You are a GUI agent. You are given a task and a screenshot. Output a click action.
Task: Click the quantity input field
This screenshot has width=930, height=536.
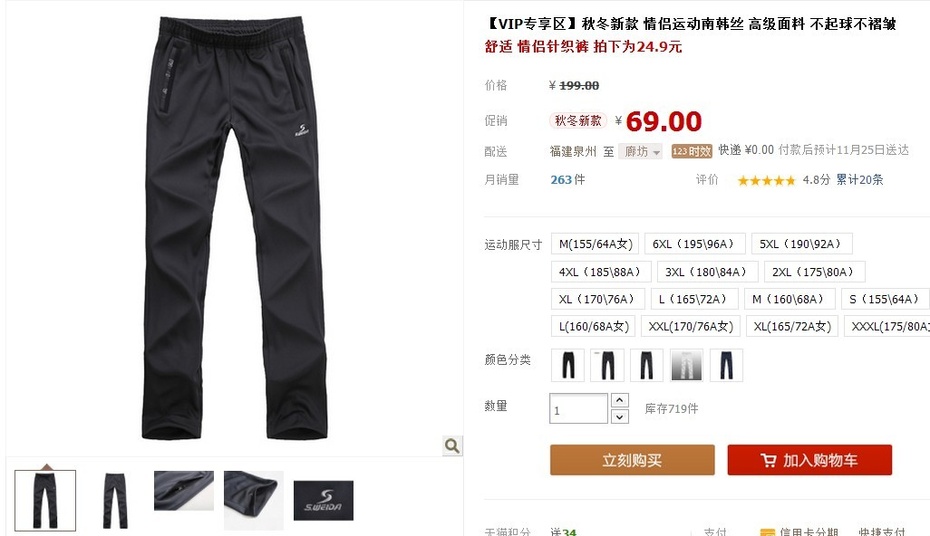[x=579, y=409]
